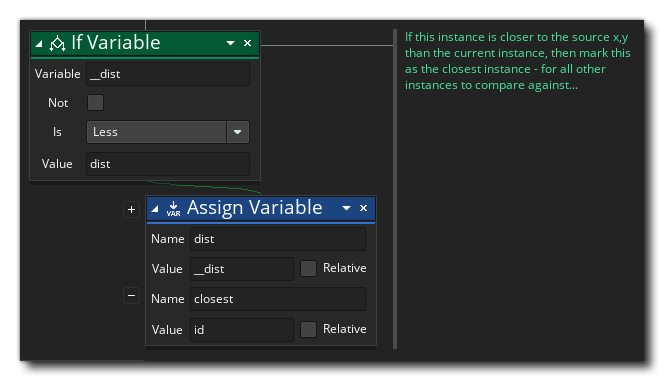Remove the If Variable action with X
This screenshot has height=381, width=664.
click(247, 43)
